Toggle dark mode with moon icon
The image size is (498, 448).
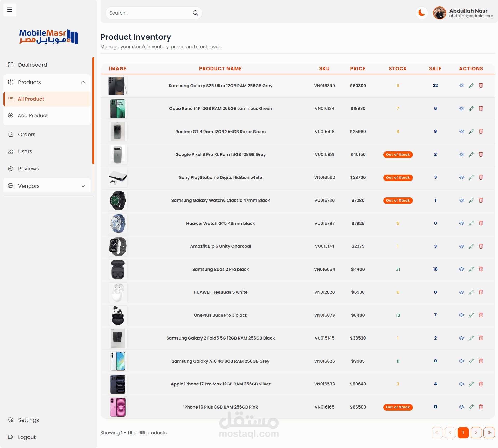pyautogui.click(x=421, y=13)
